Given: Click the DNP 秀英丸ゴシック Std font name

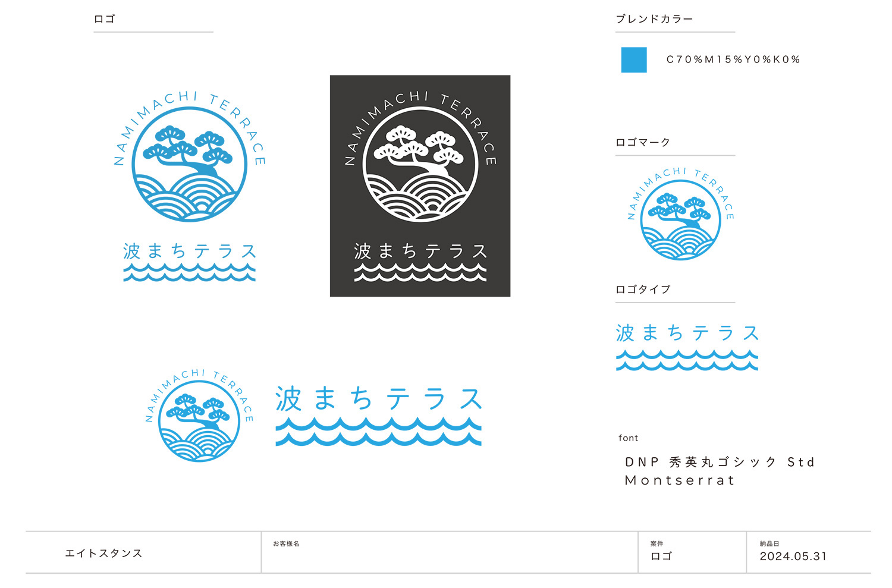Looking at the screenshot, I should pos(720,462).
